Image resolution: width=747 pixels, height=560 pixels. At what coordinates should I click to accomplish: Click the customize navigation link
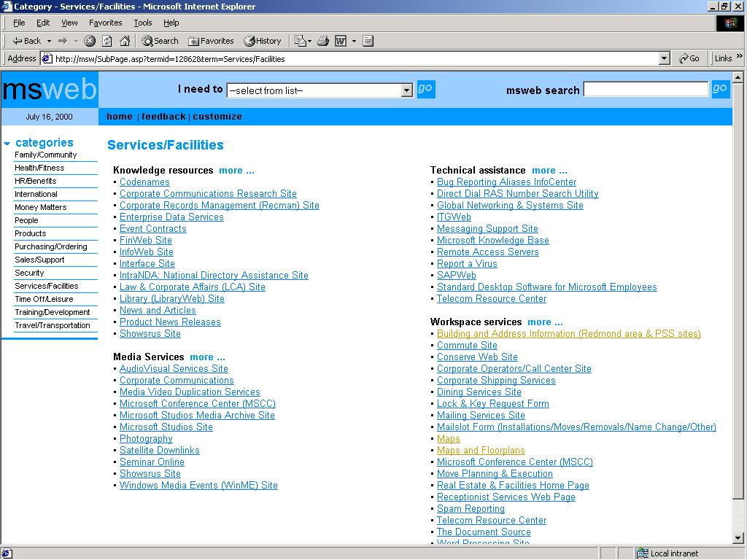217,117
